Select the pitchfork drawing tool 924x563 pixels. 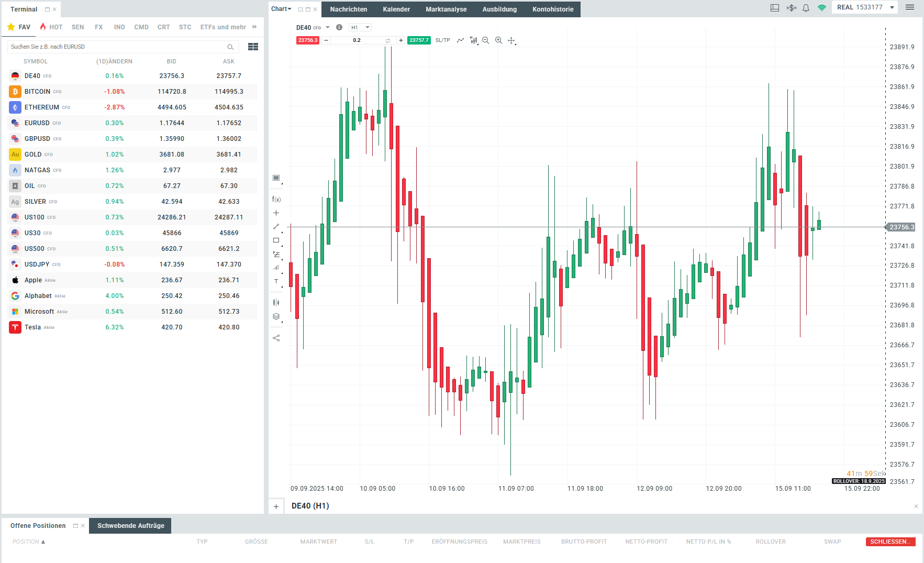(276, 268)
